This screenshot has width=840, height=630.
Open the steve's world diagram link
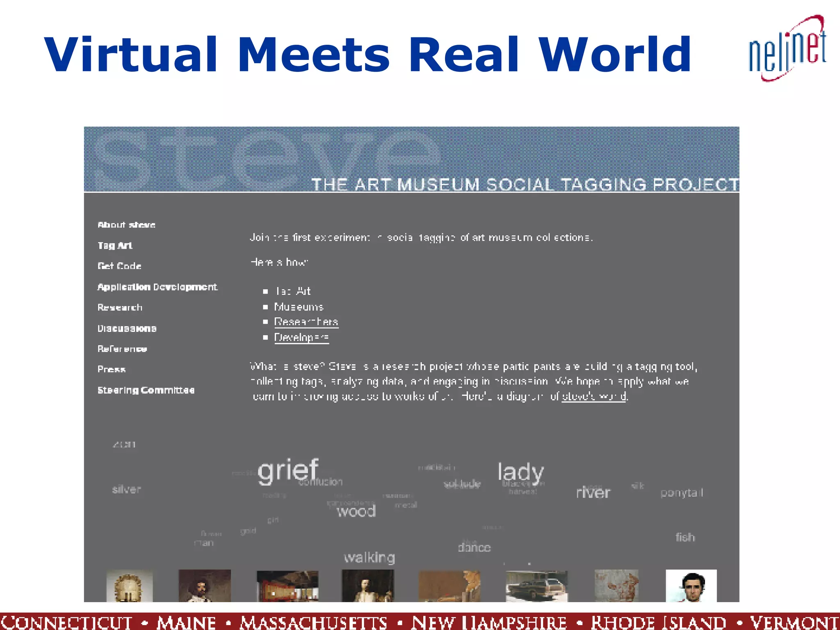click(593, 396)
